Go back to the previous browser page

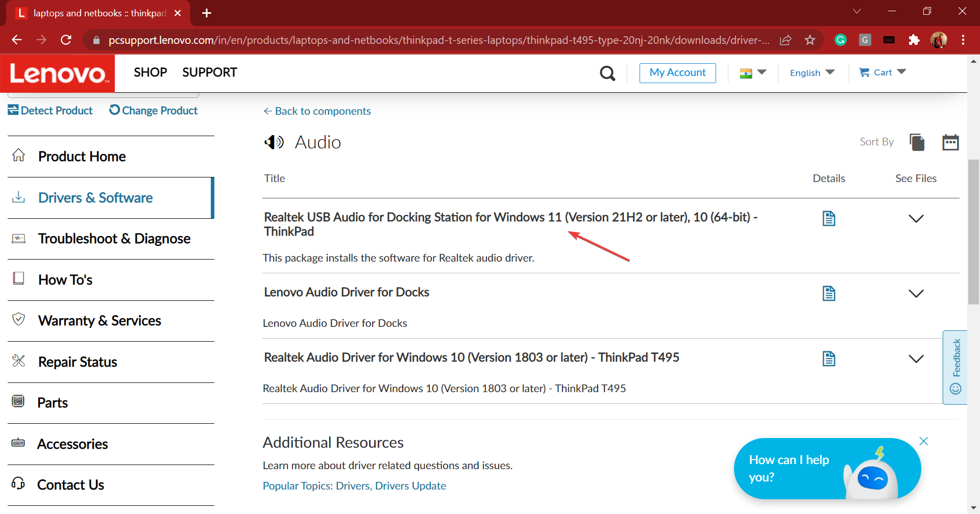[17, 40]
